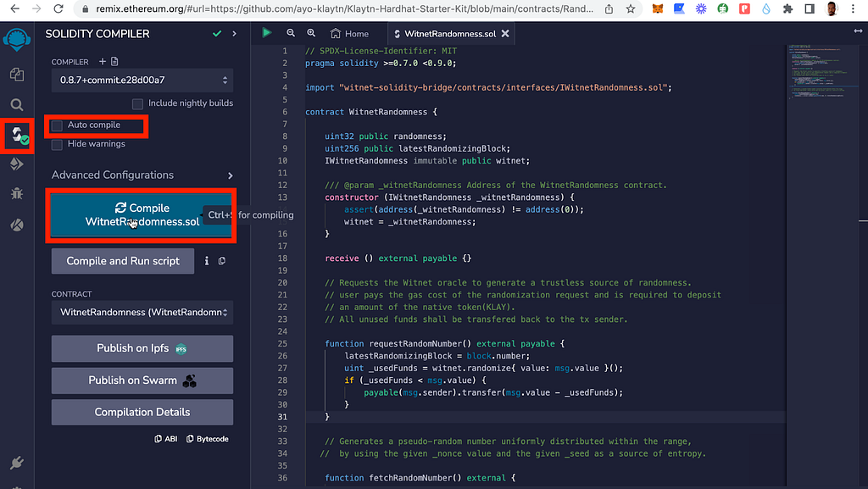Viewport: 868px width, 489px height.
Task: Zoom in the editor font
Action: point(311,33)
